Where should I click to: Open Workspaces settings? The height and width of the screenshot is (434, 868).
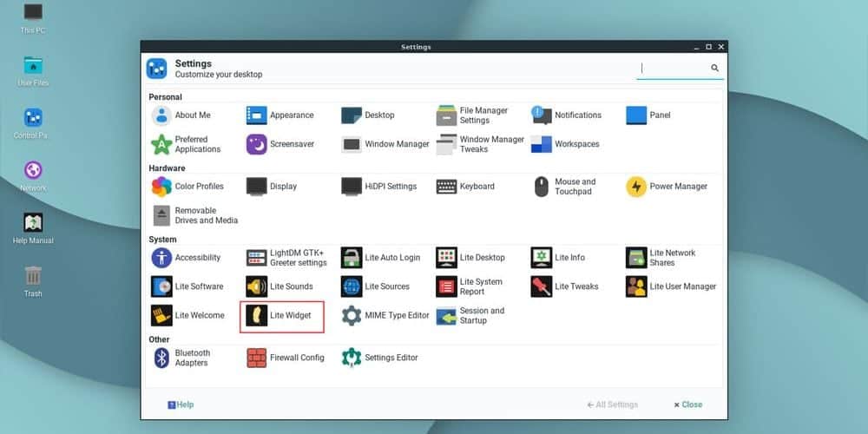click(x=565, y=144)
